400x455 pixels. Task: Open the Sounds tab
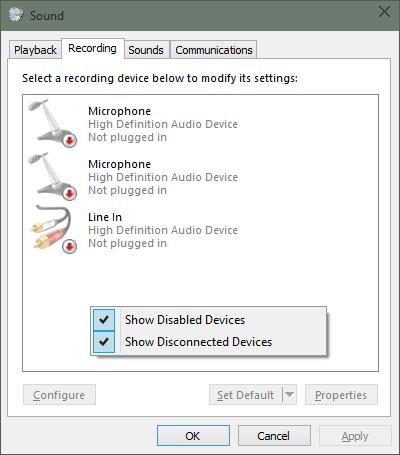pos(146,50)
